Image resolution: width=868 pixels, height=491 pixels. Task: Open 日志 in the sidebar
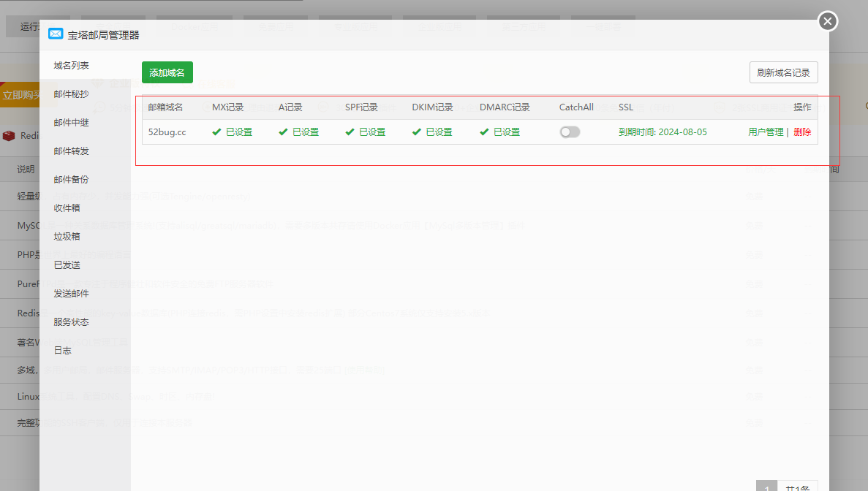click(63, 351)
